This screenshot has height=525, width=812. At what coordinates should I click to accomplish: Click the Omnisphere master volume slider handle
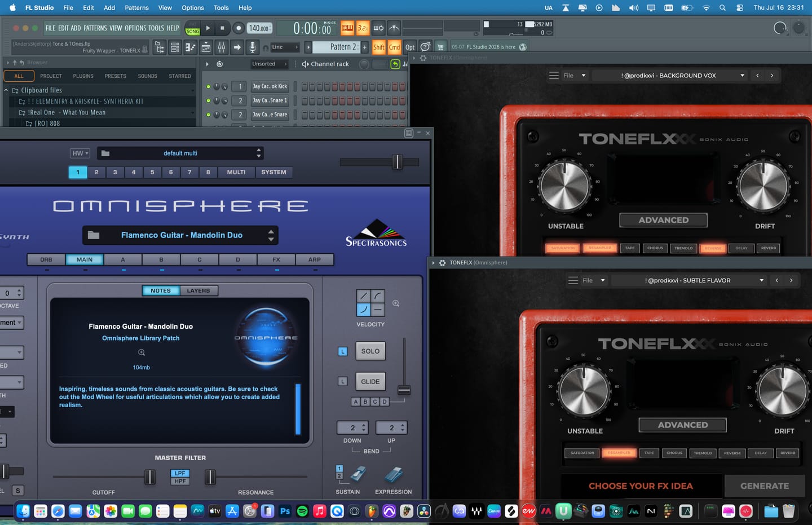click(x=398, y=162)
